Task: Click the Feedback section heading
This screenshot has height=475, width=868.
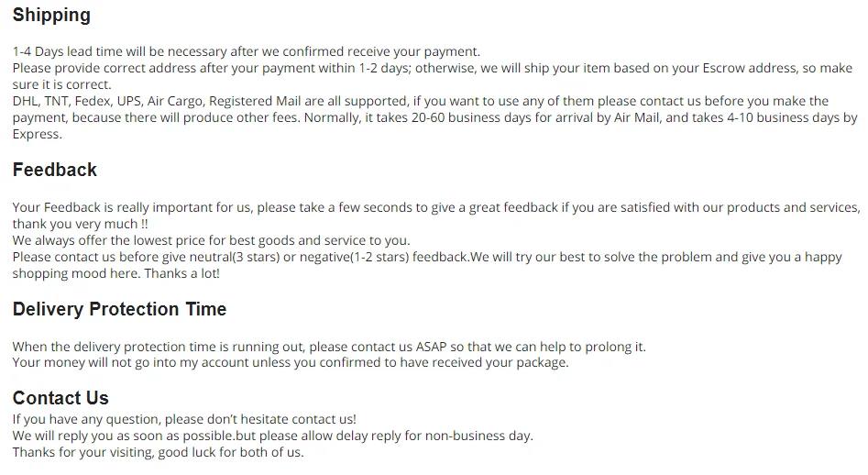Action: pyautogui.click(x=55, y=170)
